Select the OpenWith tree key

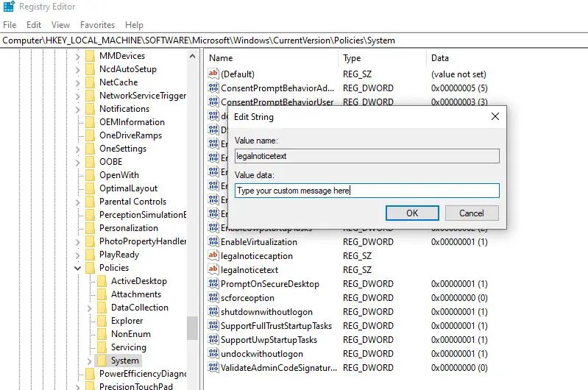click(x=119, y=175)
